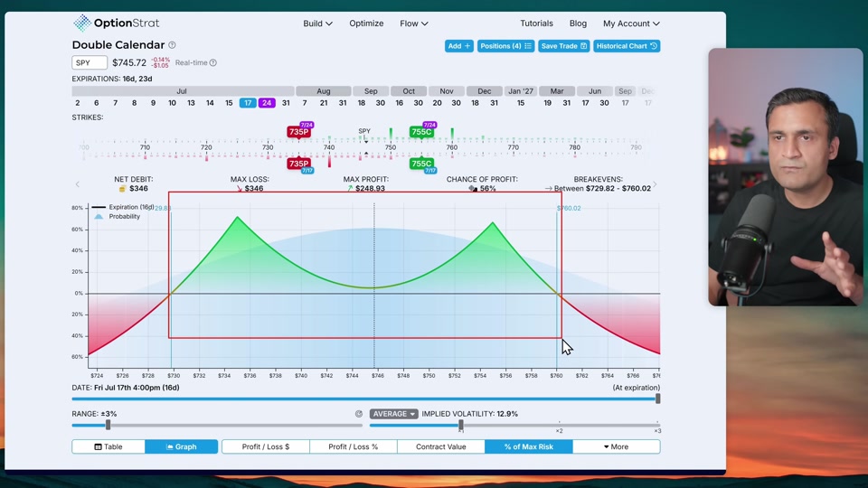
Task: Click the Max Loss $346 value
Action: 254,189
